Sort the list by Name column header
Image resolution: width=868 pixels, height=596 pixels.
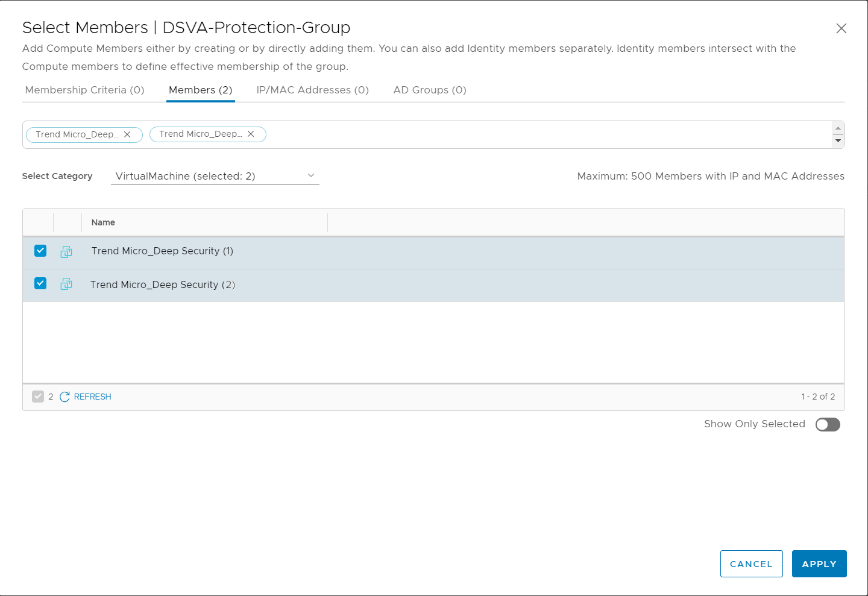(103, 222)
